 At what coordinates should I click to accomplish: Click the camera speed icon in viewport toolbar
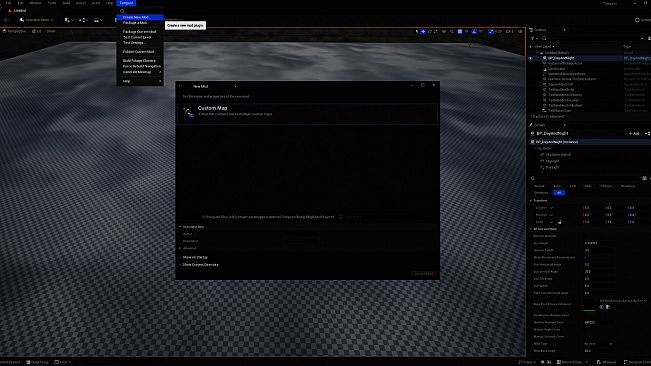tap(508, 32)
